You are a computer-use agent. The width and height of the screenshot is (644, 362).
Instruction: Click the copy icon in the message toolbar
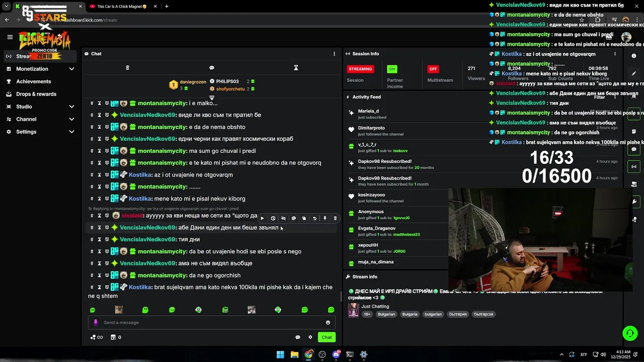point(304,218)
